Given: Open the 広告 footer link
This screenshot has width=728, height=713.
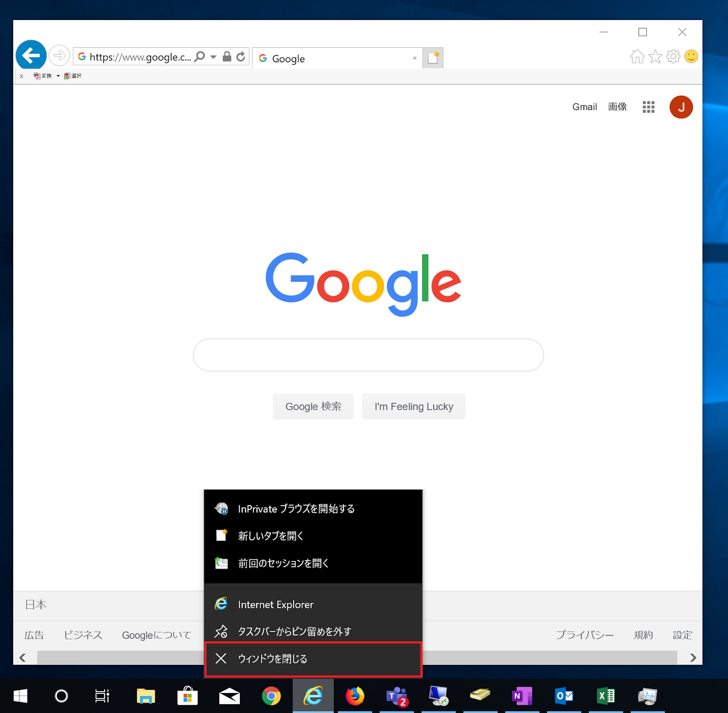Looking at the screenshot, I should point(34,635).
